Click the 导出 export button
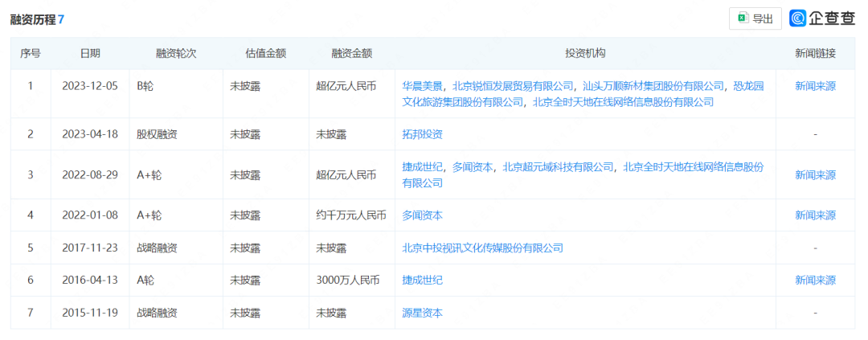This screenshot has height=340, width=868. pos(755,18)
